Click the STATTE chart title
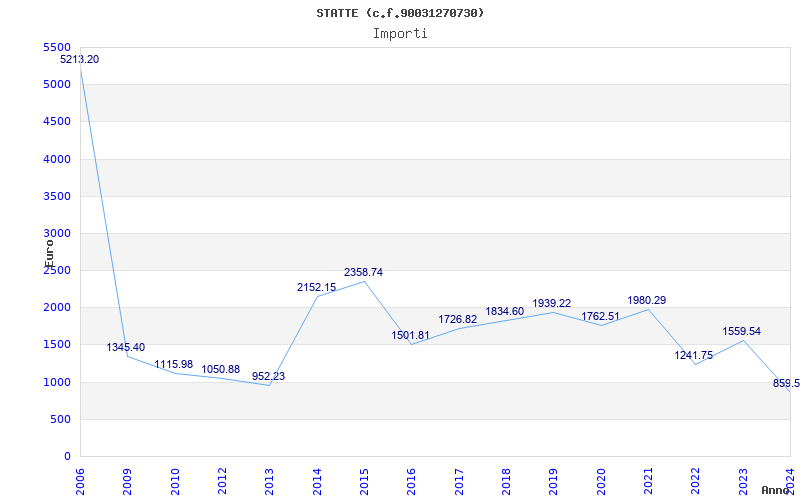Screen dimensions: 800x500 pyautogui.click(x=400, y=13)
